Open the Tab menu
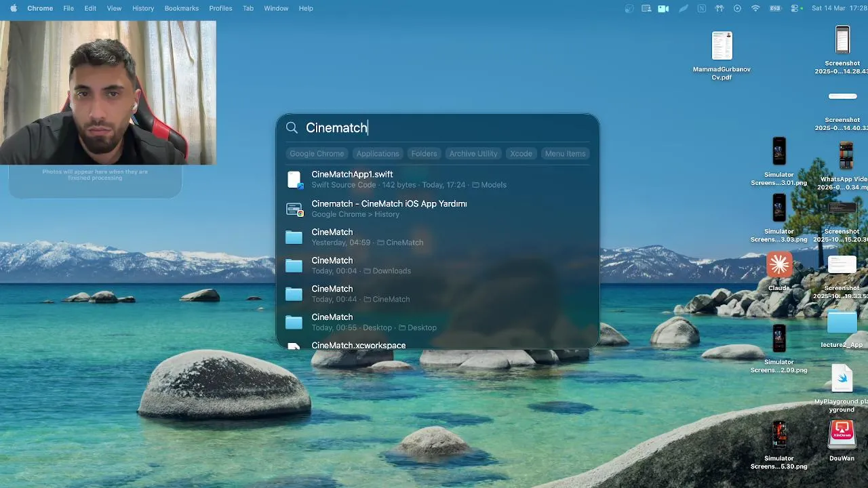This screenshot has width=868, height=488. pyautogui.click(x=248, y=8)
